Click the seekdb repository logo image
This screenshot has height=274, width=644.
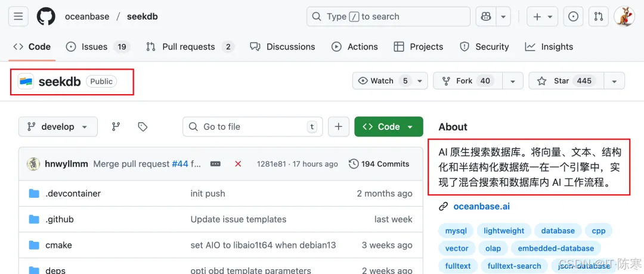pyautogui.click(x=26, y=81)
